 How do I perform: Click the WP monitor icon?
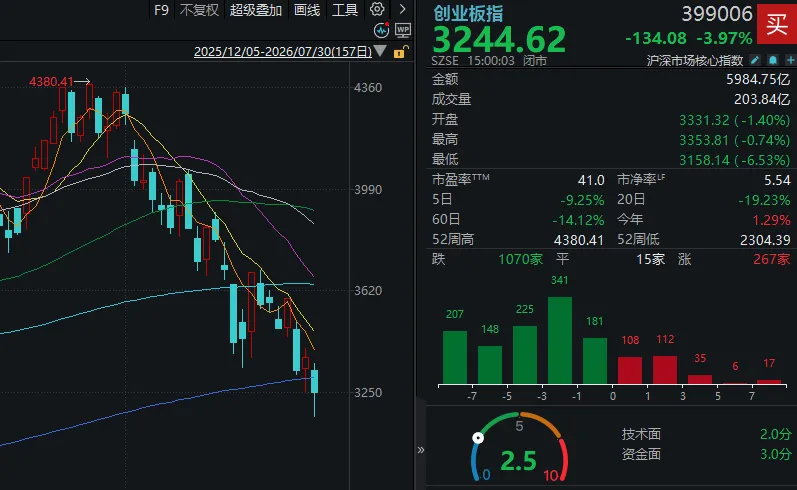click(403, 30)
